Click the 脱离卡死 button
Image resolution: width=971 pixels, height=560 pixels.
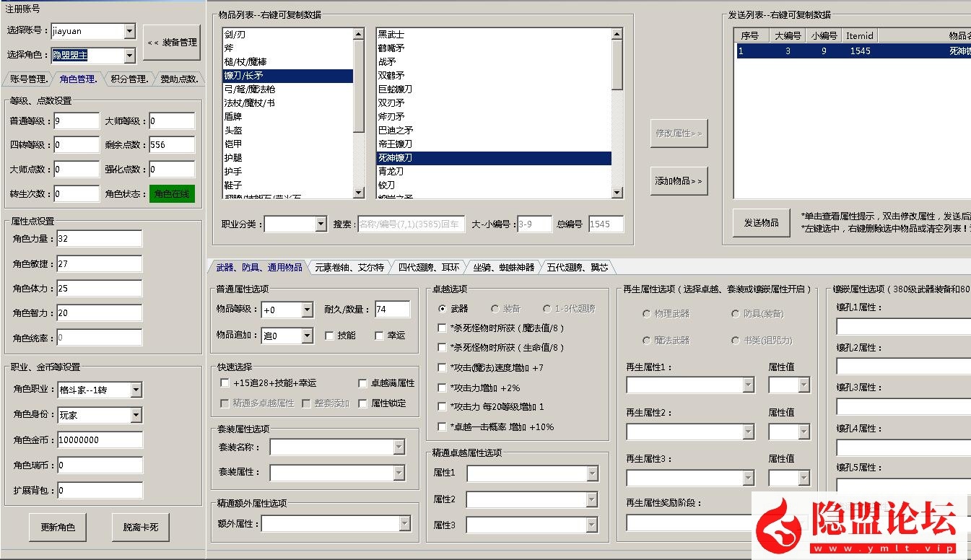[x=140, y=528]
